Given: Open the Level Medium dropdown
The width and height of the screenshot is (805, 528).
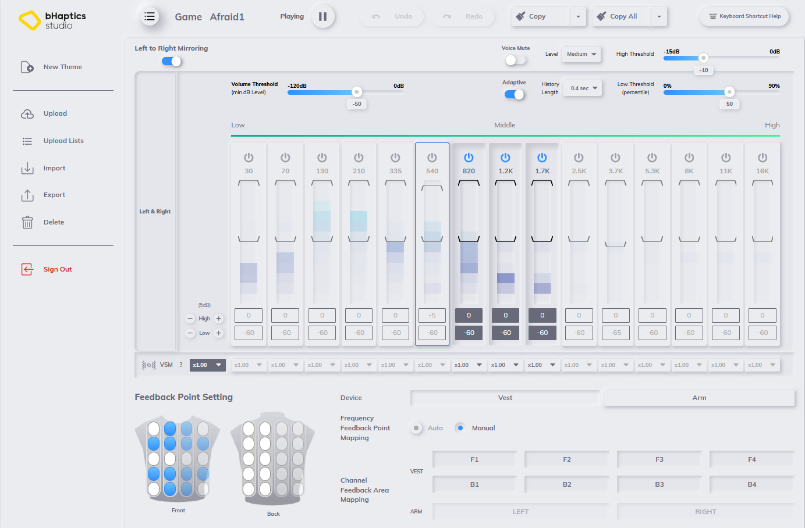Looking at the screenshot, I should pos(582,54).
